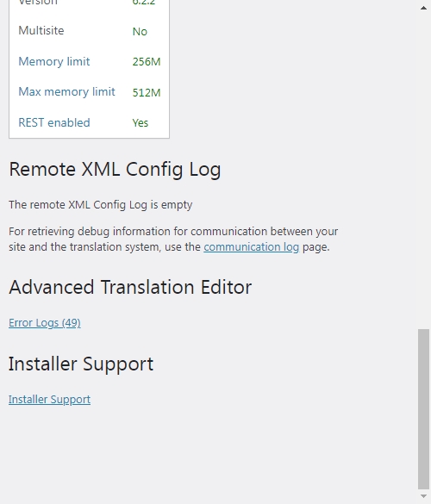
Task: Click the Memory limit label
Action: click(x=54, y=61)
